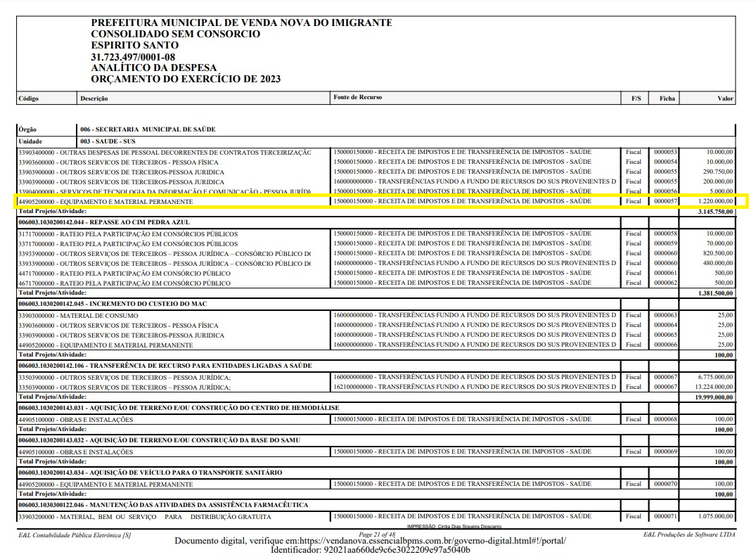Click the 'Unidade' row label
Image resolution: width=756 pixels, height=557 pixels.
[x=30, y=141]
